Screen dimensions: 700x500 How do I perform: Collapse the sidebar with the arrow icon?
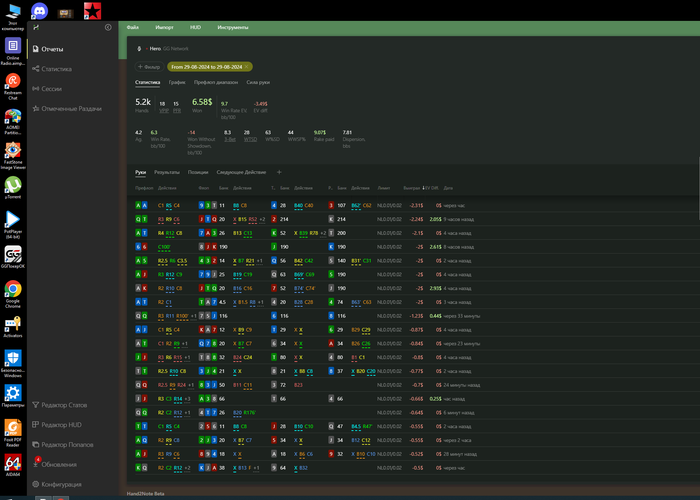108,27
